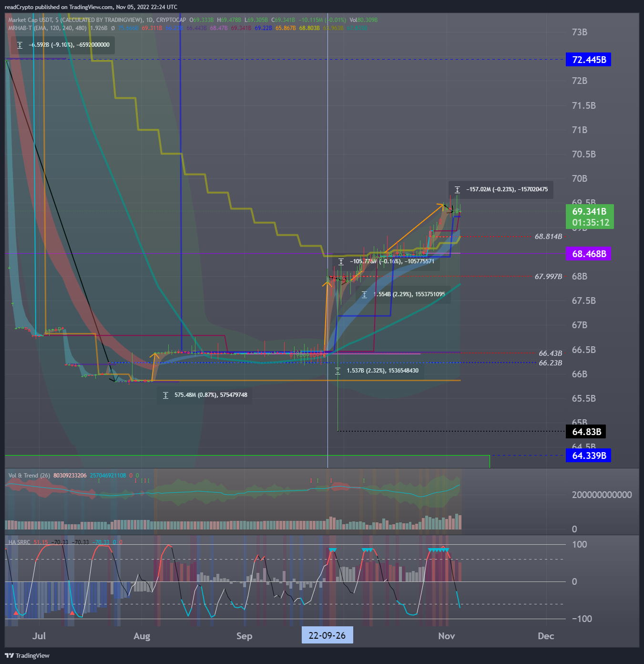
Task: Click the 51.15 value in HA SRRC legend
Action: [x=41, y=542]
